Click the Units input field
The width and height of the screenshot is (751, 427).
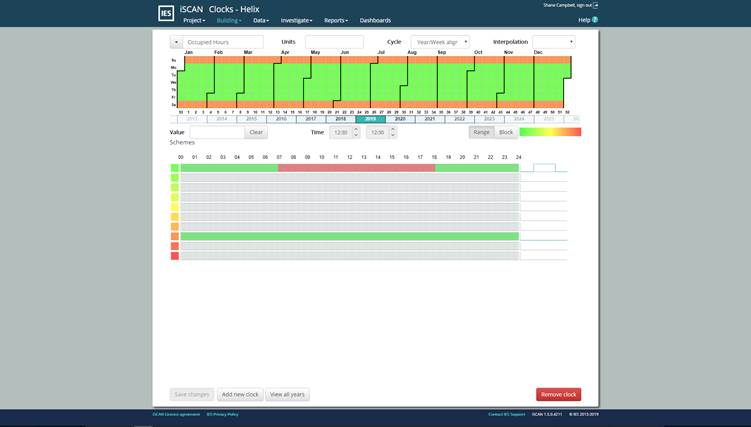(x=334, y=42)
